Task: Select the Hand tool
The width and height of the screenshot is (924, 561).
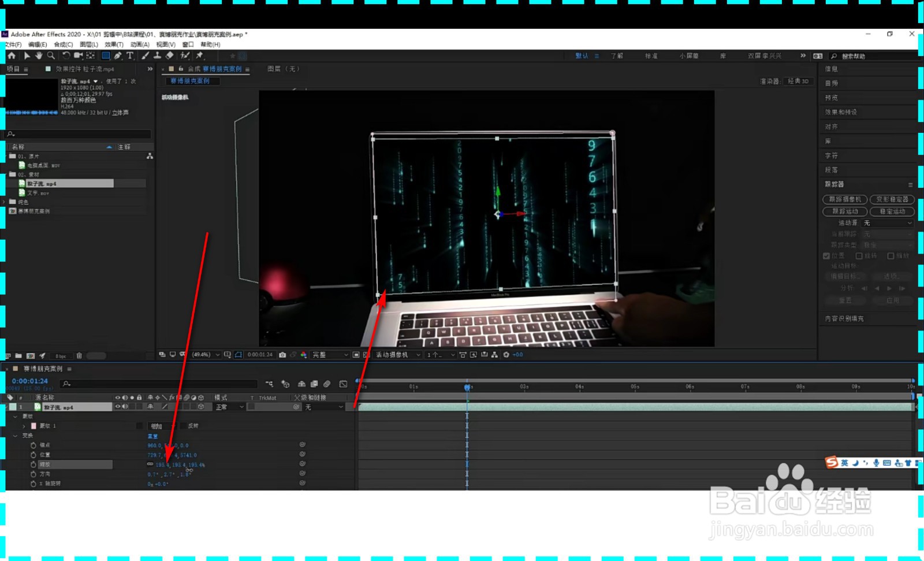Action: [39, 55]
